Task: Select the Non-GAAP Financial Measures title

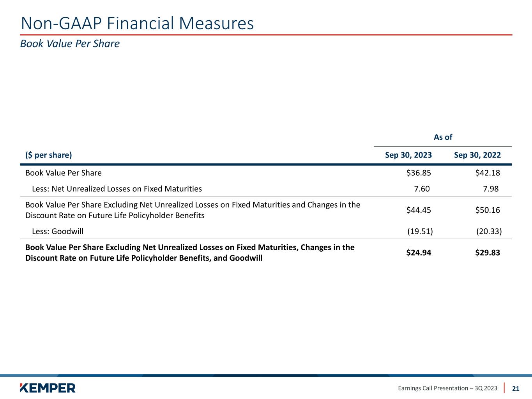Action: tap(137, 23)
